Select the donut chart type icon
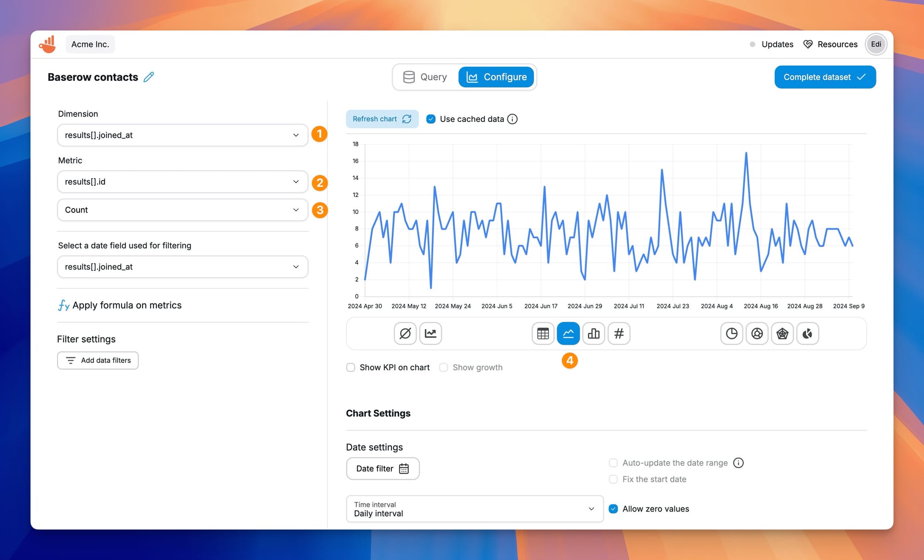The image size is (924, 560). pyautogui.click(x=757, y=333)
